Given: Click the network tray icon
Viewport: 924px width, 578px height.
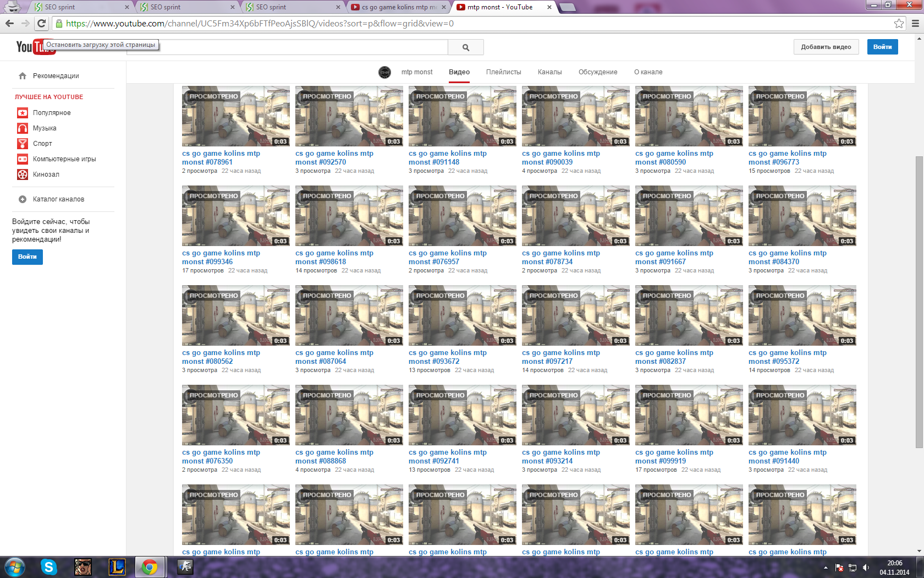Looking at the screenshot, I should [x=853, y=568].
